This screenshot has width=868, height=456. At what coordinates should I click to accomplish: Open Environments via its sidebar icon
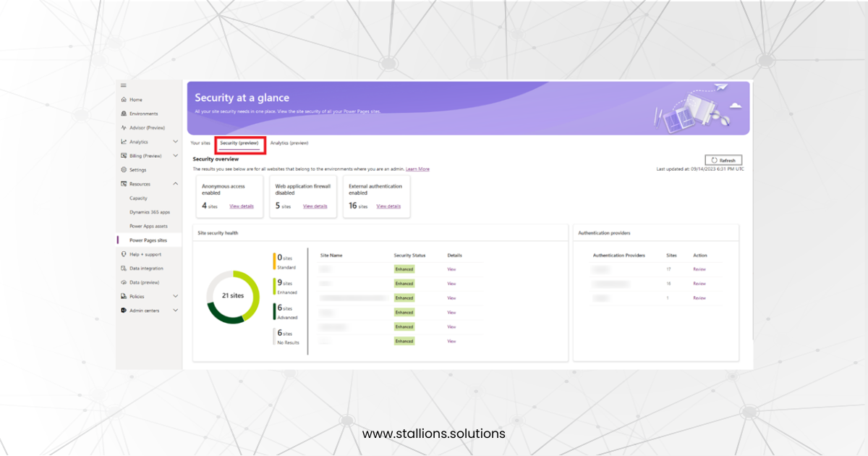pos(124,114)
